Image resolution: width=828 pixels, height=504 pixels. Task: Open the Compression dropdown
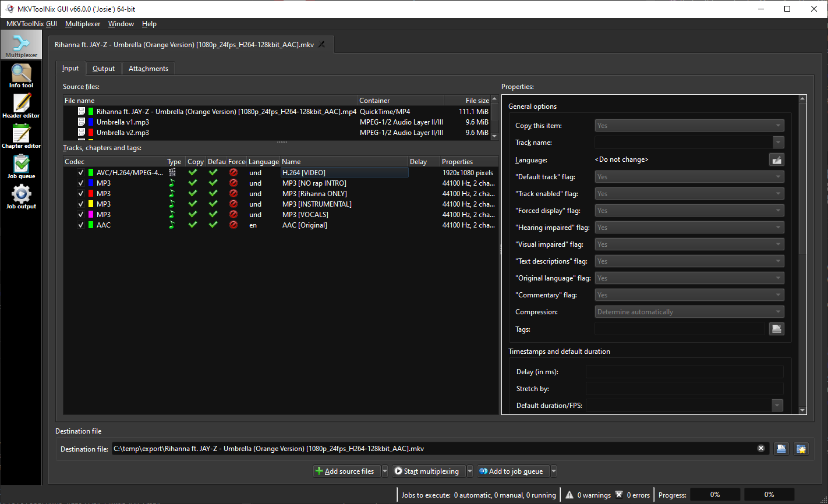[x=689, y=311]
